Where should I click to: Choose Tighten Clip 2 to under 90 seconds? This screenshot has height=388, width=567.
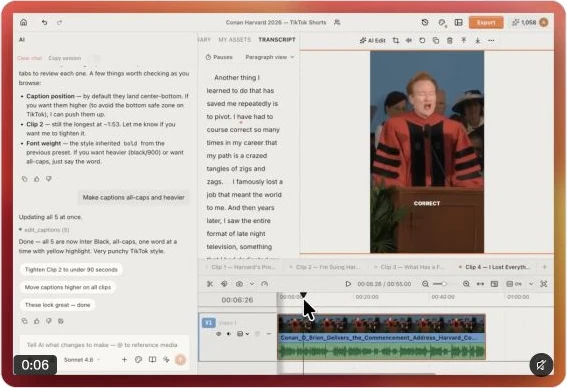click(x=71, y=269)
